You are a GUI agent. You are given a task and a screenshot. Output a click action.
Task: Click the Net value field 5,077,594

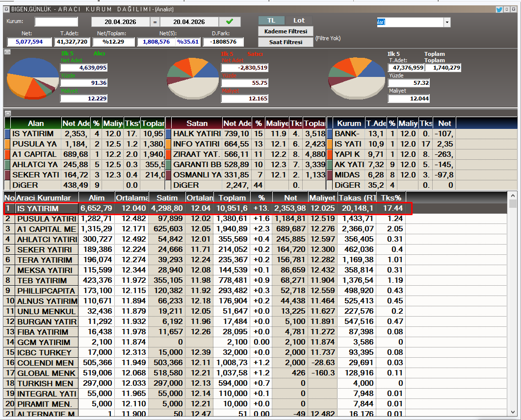click(x=29, y=42)
